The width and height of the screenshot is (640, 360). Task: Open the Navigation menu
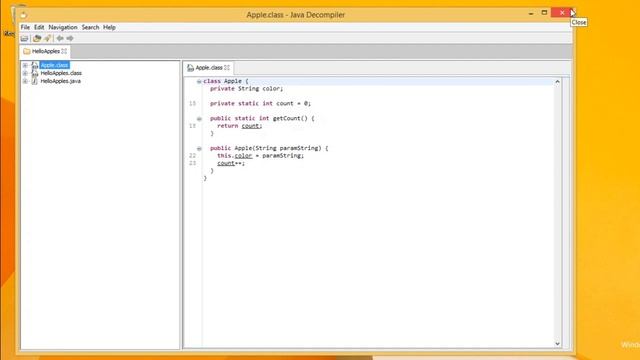(x=63, y=27)
